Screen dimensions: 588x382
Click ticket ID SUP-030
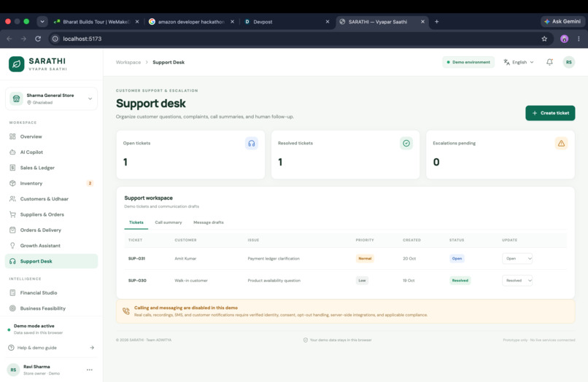[137, 281]
